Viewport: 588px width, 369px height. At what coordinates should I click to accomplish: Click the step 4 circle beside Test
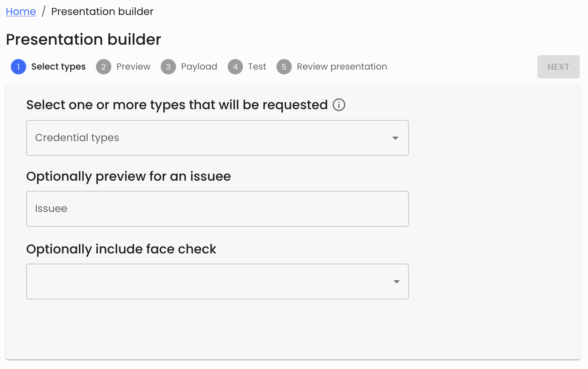click(235, 67)
